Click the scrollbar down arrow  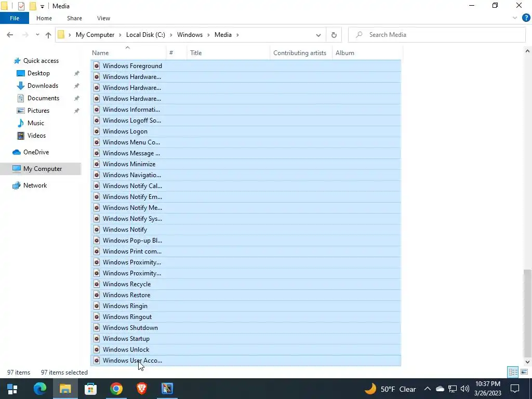point(527,362)
